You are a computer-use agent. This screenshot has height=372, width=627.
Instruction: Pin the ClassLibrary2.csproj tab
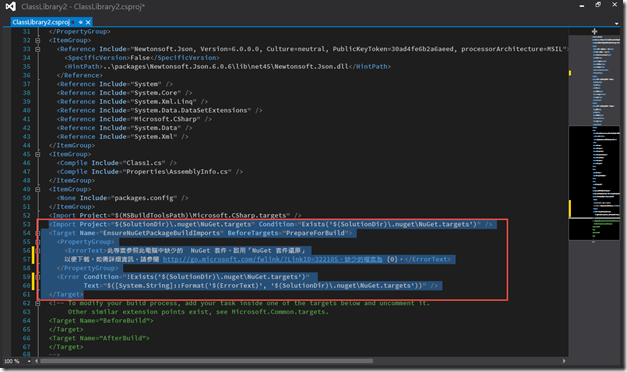pyautogui.click(x=80, y=22)
